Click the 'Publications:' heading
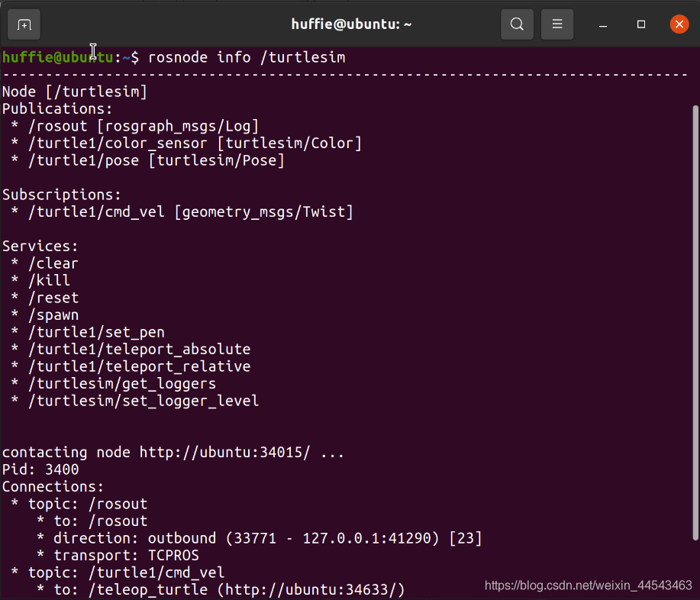Viewport: 700px width, 600px height. tap(57, 109)
